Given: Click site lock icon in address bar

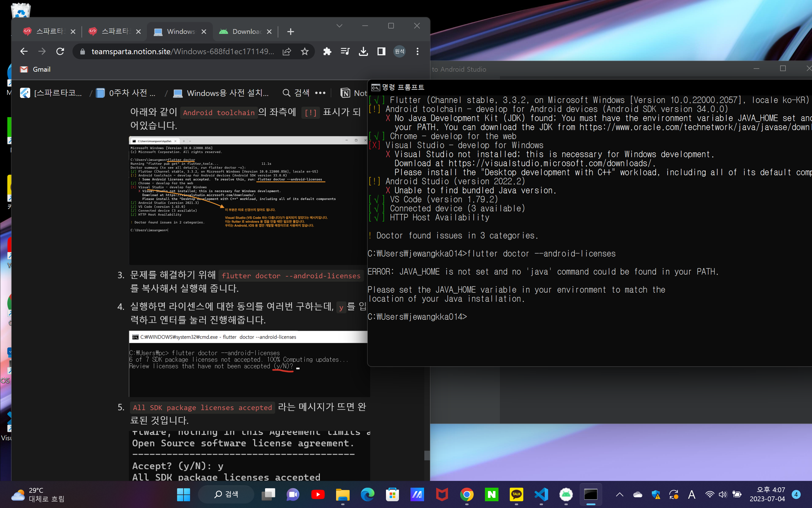Looking at the screenshot, I should click(83, 51).
